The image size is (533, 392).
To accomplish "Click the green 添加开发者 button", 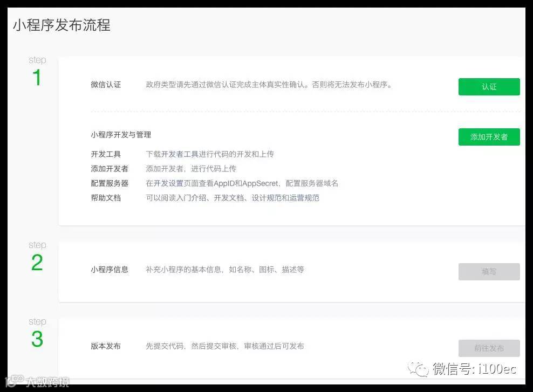I will (489, 137).
